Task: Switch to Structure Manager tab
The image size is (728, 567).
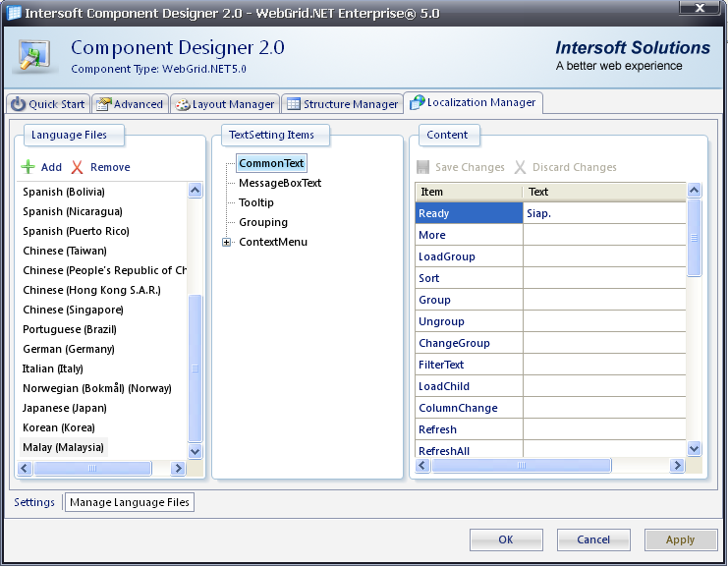Action: pyautogui.click(x=343, y=104)
